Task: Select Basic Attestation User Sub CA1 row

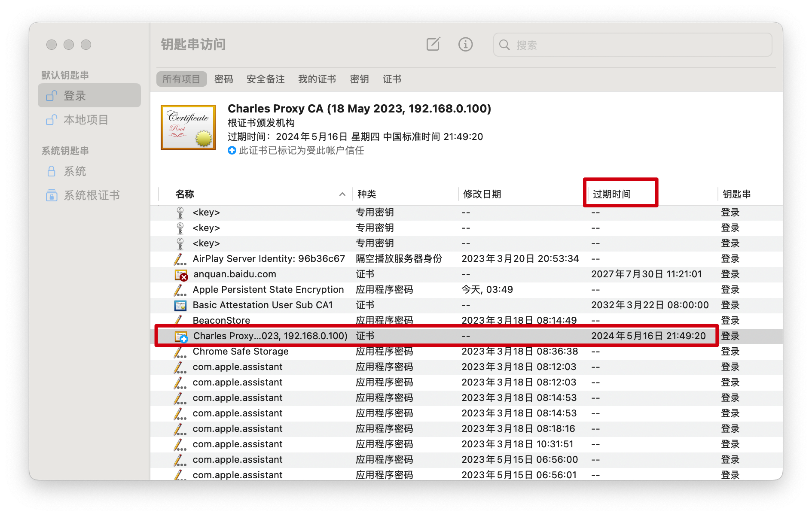Action: (467, 305)
